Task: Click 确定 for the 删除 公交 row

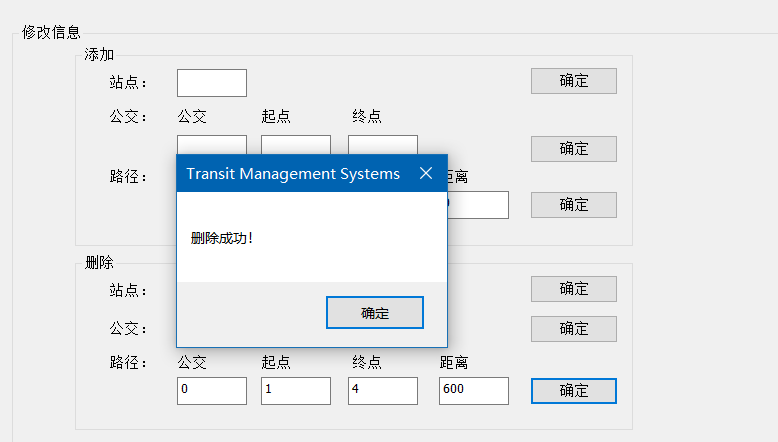Action: coord(574,329)
